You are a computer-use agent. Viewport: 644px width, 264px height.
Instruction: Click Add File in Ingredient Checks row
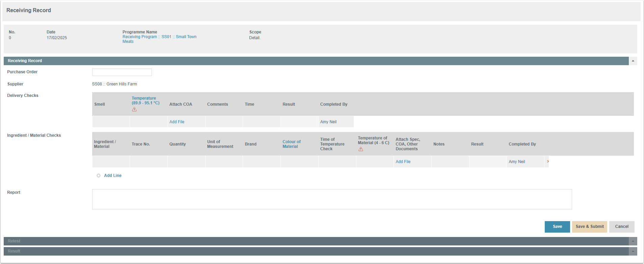click(x=403, y=162)
